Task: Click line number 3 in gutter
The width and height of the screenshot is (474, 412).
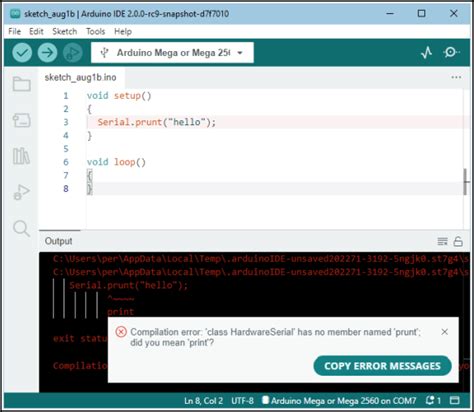Action: (x=66, y=122)
